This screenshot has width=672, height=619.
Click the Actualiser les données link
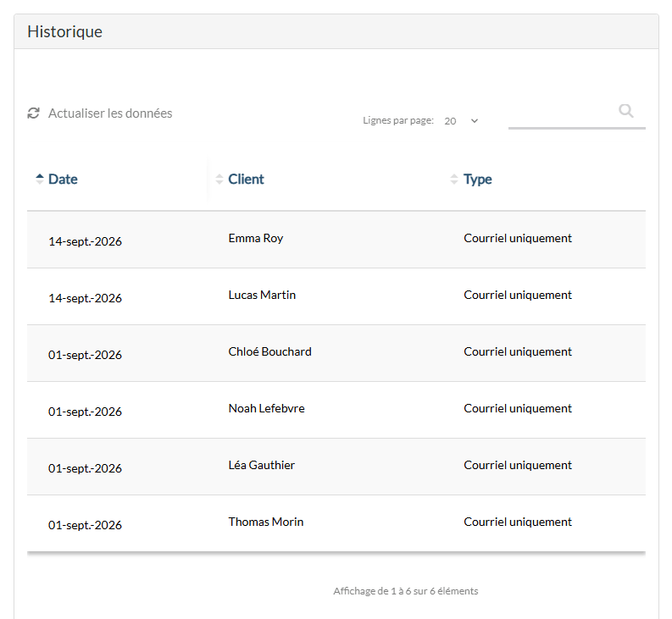point(110,113)
